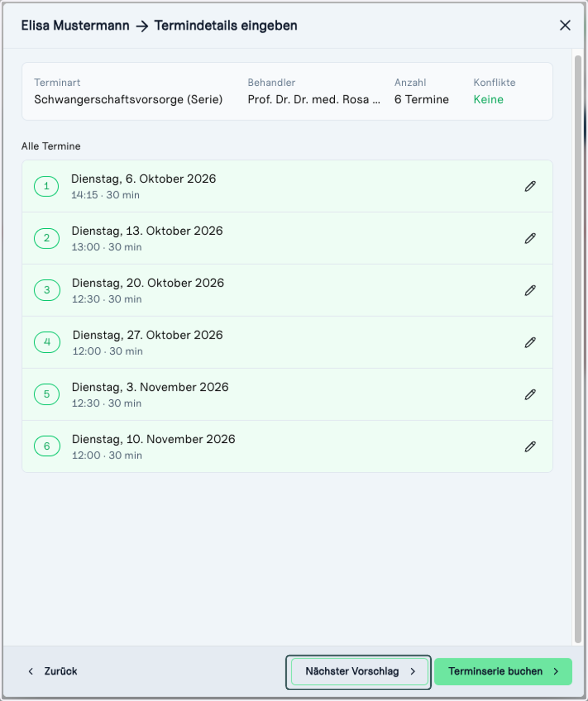Select the 'Dienstag, 20. Oktober 2026' text

pyautogui.click(x=148, y=283)
